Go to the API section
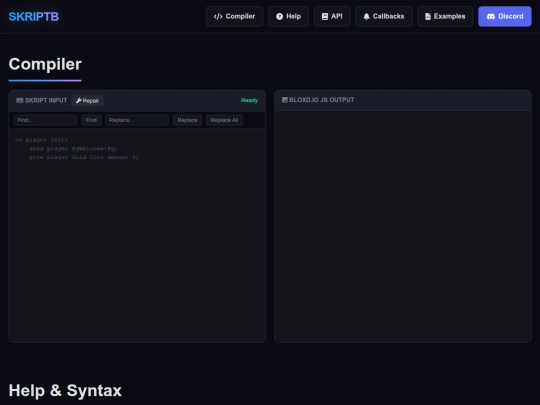The height and width of the screenshot is (405, 540). pos(332,16)
